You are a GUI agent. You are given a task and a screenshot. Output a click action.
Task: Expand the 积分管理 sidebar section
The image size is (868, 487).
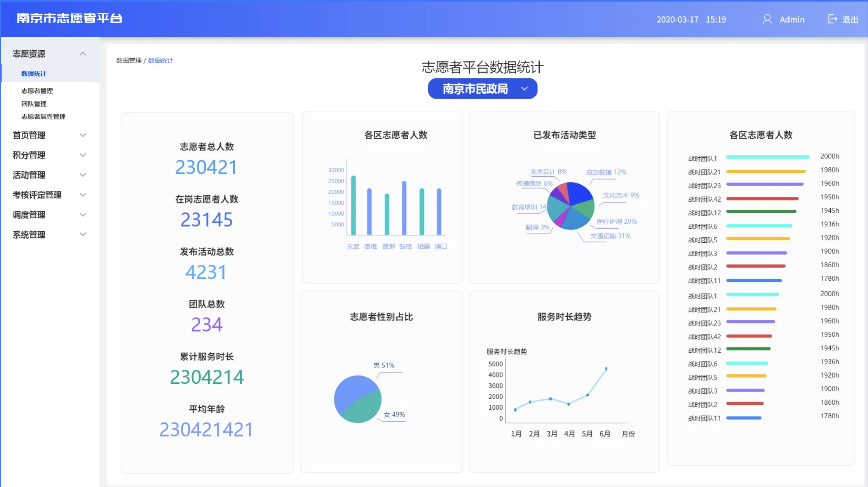click(83, 155)
